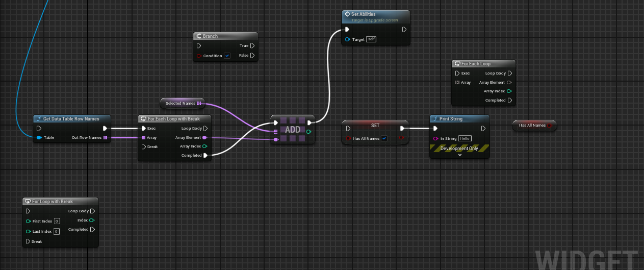Click For Each Loop with Break Array Index pin
This screenshot has height=270, width=644.
205,146
